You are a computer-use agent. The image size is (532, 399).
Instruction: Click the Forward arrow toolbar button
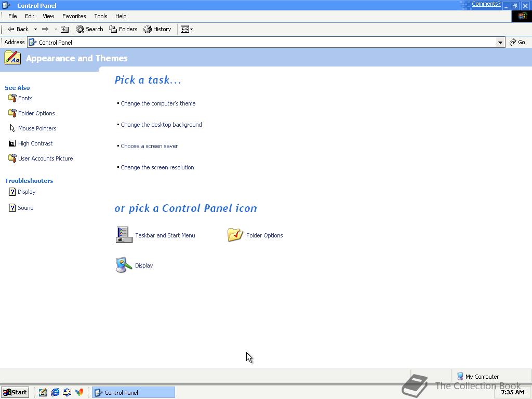[45, 29]
